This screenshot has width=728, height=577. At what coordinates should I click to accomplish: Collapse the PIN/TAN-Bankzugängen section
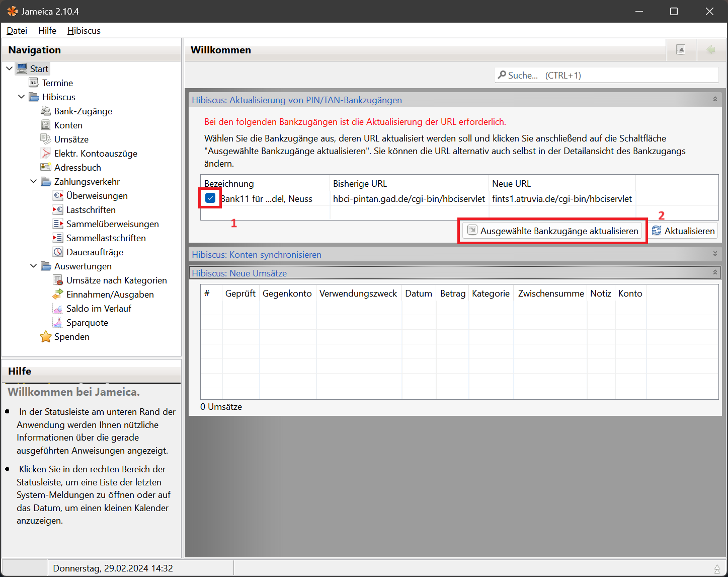pyautogui.click(x=715, y=99)
